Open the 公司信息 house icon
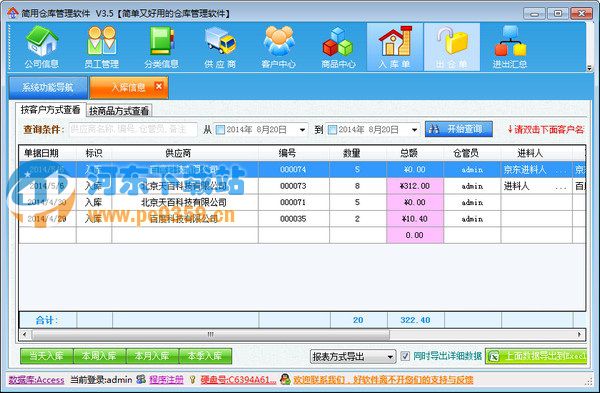This screenshot has height=393, width=600. point(42,47)
